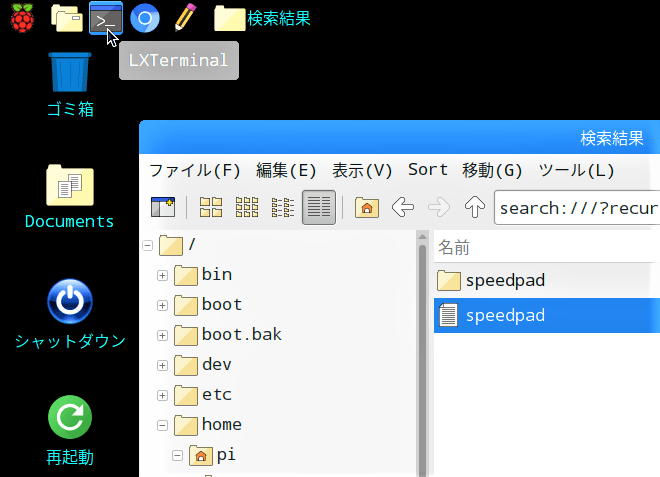Expand the dev folder node
The width and height of the screenshot is (660, 477).
pos(162,365)
